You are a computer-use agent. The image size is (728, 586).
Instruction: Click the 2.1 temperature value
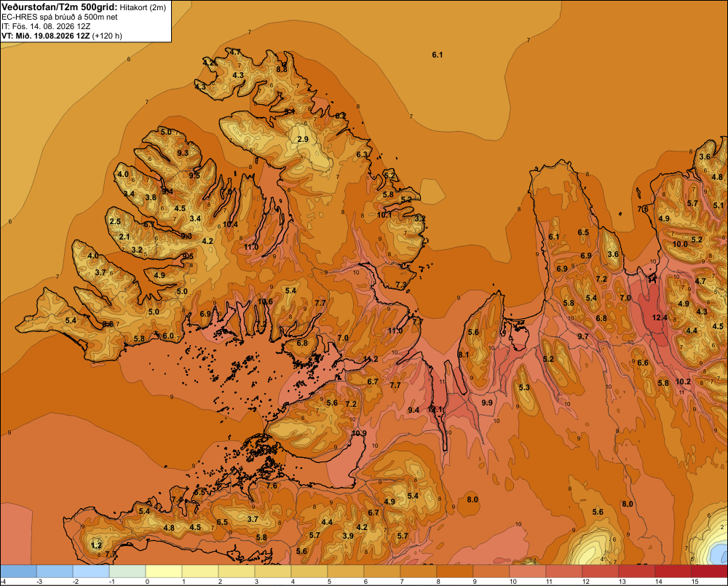coord(124,237)
